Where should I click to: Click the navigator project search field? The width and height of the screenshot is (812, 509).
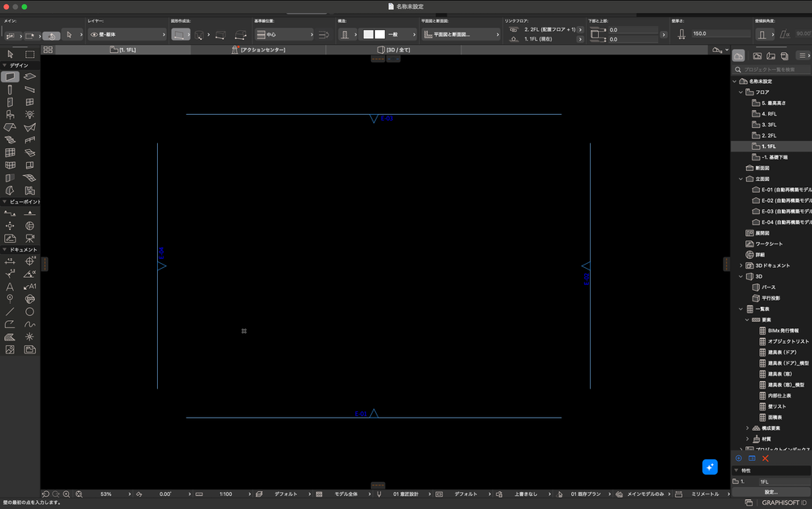pos(771,69)
